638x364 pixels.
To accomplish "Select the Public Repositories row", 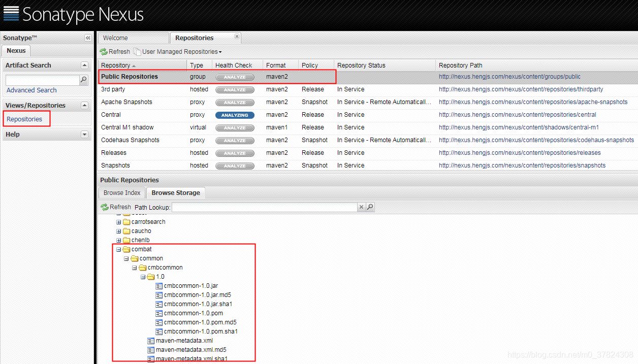I will pos(368,77).
